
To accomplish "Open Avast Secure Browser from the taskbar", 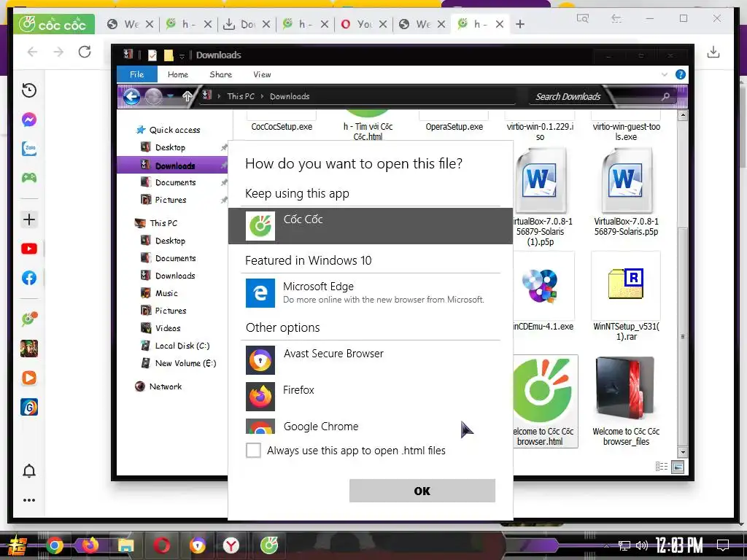I will (x=197, y=545).
